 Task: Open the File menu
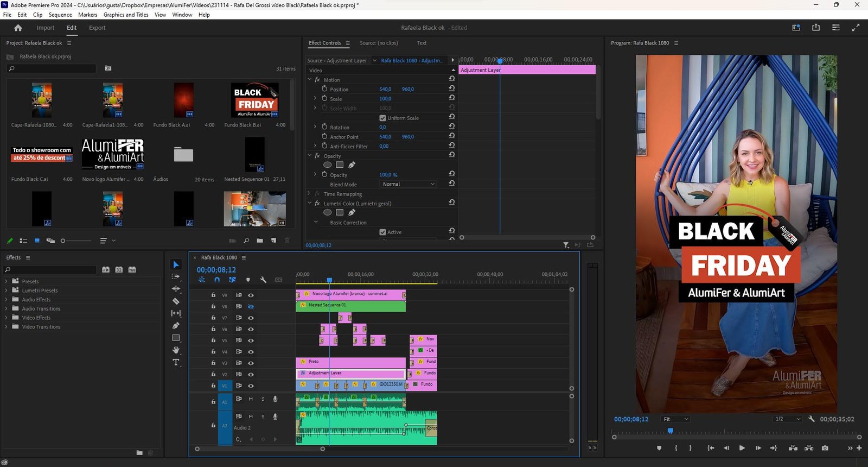point(7,15)
